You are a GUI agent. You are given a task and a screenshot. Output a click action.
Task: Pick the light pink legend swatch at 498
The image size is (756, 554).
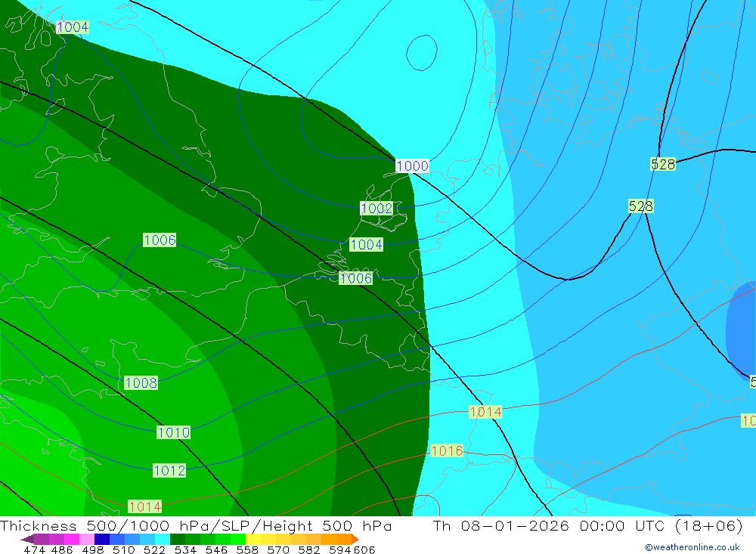pyautogui.click(x=85, y=539)
